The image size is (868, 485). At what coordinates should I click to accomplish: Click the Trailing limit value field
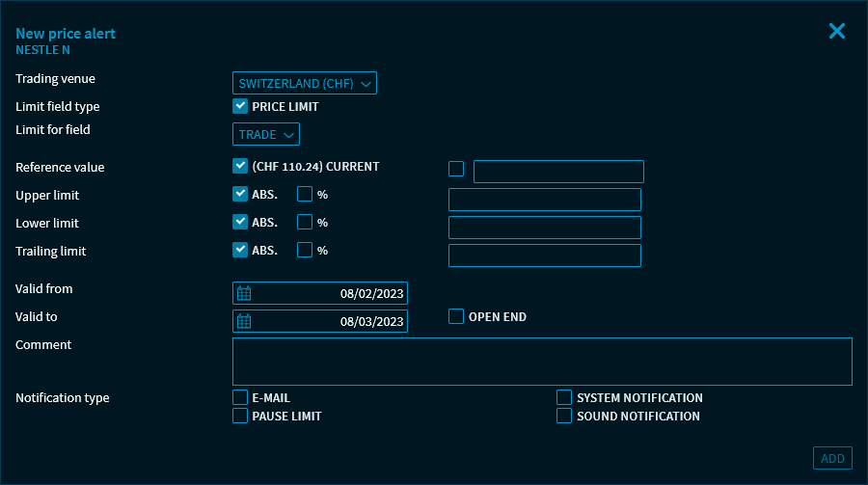pyautogui.click(x=545, y=256)
